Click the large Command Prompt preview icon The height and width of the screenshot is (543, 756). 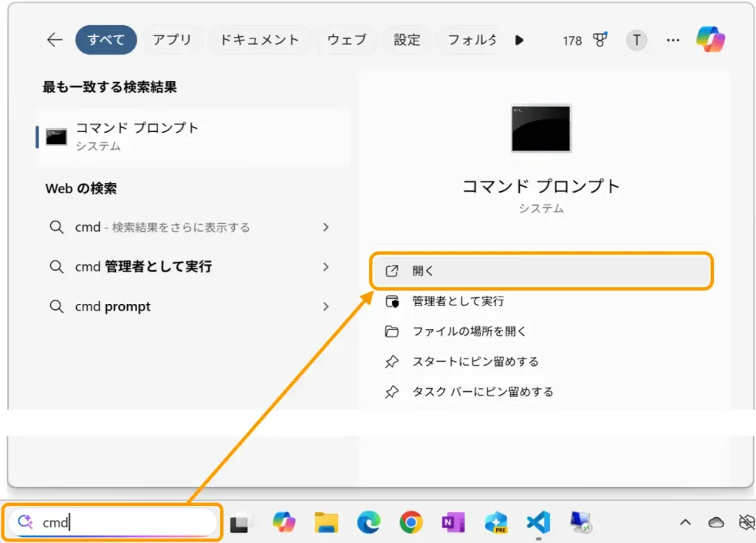click(x=541, y=128)
